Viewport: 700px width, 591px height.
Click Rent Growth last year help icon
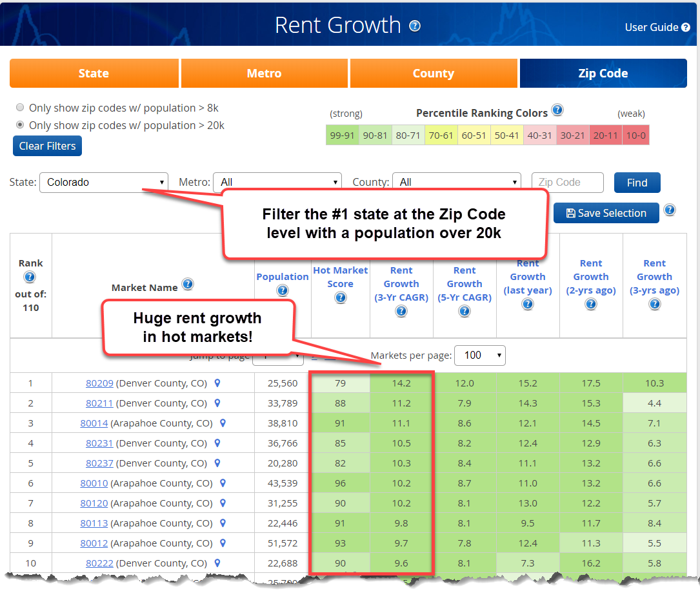point(528,304)
